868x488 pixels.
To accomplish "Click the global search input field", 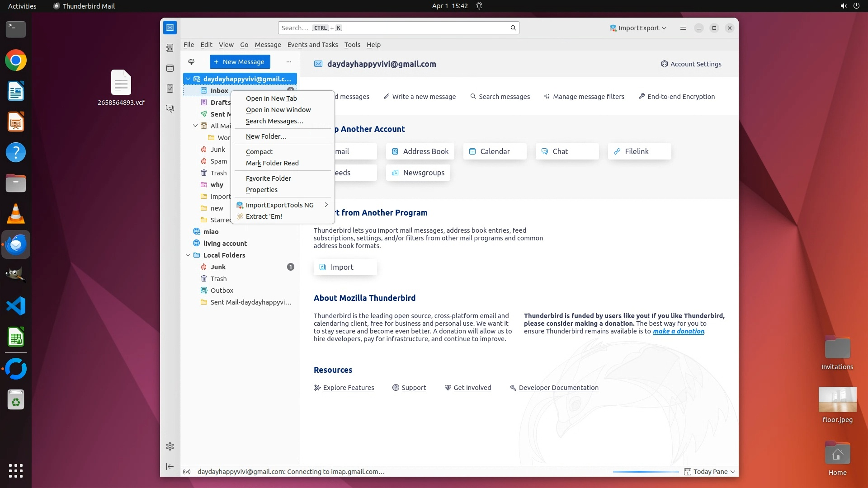I will [x=407, y=28].
